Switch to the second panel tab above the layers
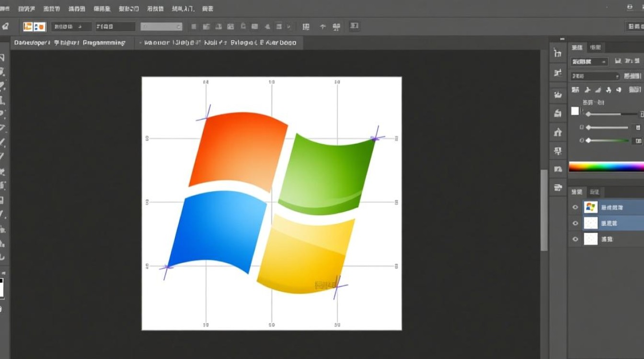This screenshot has height=359, width=644. (x=595, y=191)
